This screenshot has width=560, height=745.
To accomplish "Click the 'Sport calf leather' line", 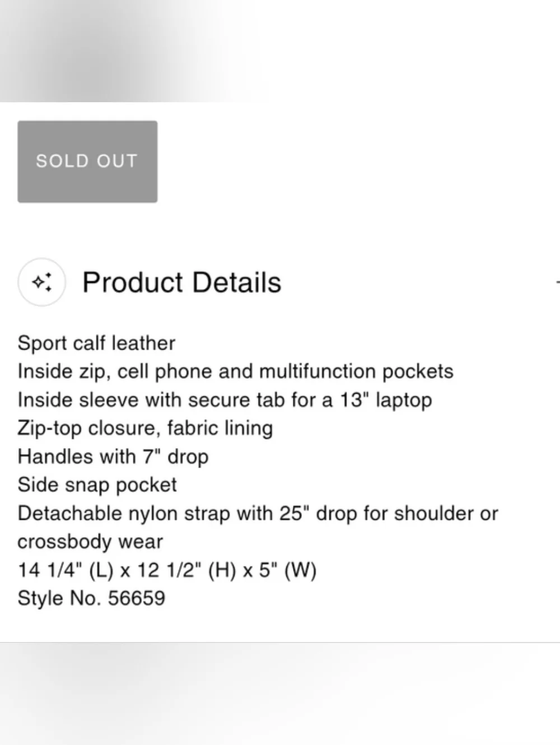I will pos(96,343).
